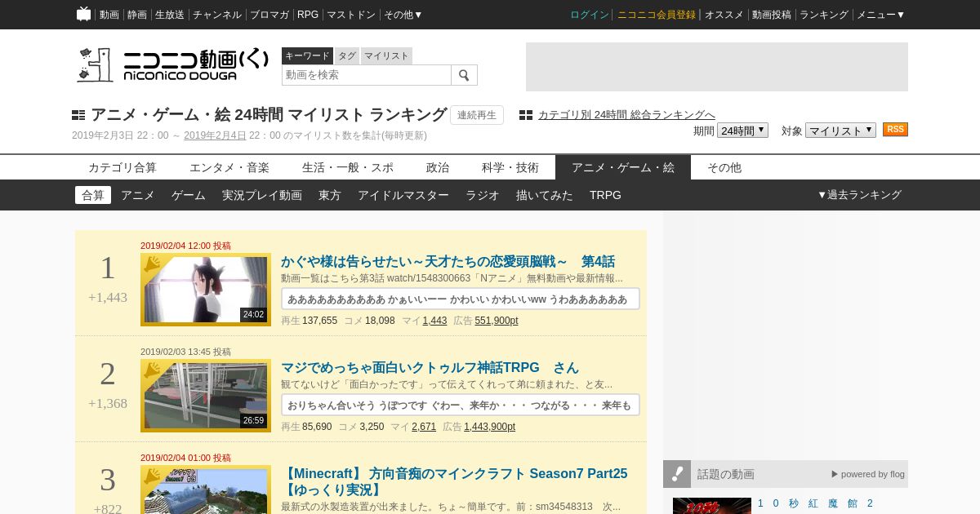Open the 対象 マイリスト dropdown

840,131
